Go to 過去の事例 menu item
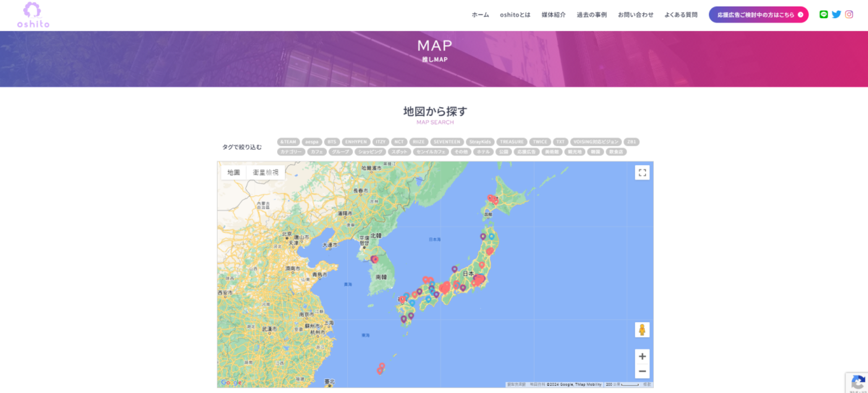 coord(592,14)
